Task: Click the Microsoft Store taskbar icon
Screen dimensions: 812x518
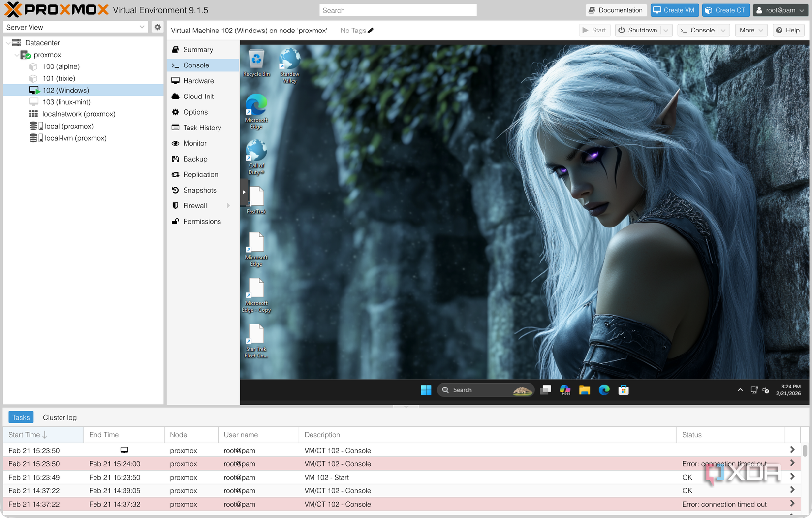Action: coord(624,390)
